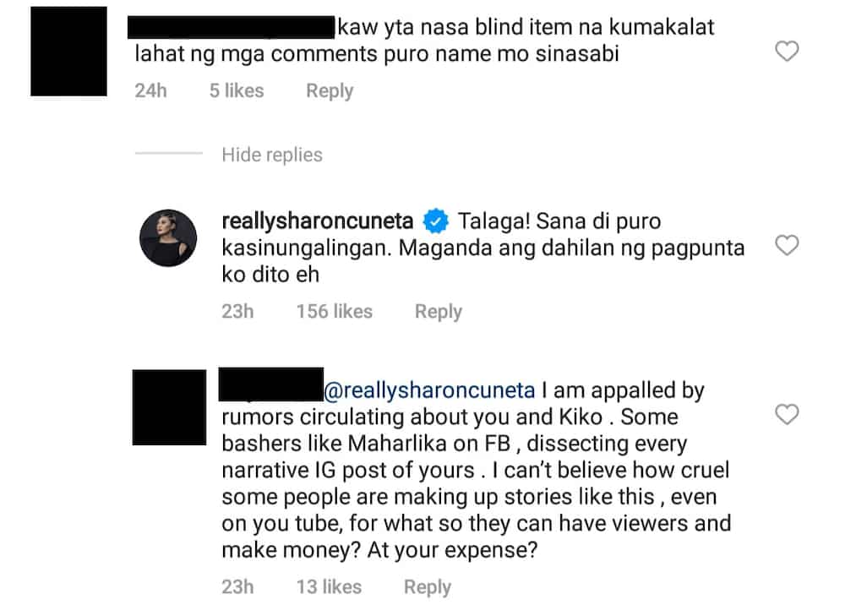This screenshot has height=616, width=845.
Task: Open reallysharoncuneta username link
Action: [x=318, y=221]
